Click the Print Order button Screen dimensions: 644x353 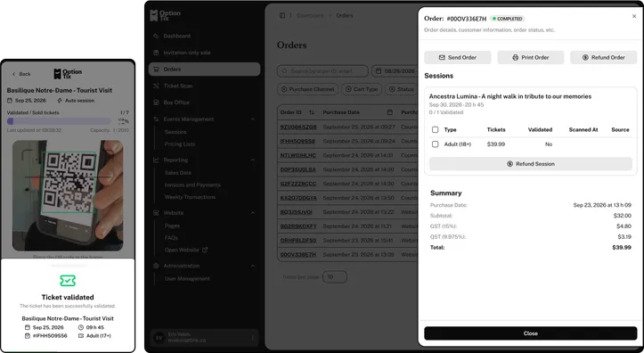531,58
